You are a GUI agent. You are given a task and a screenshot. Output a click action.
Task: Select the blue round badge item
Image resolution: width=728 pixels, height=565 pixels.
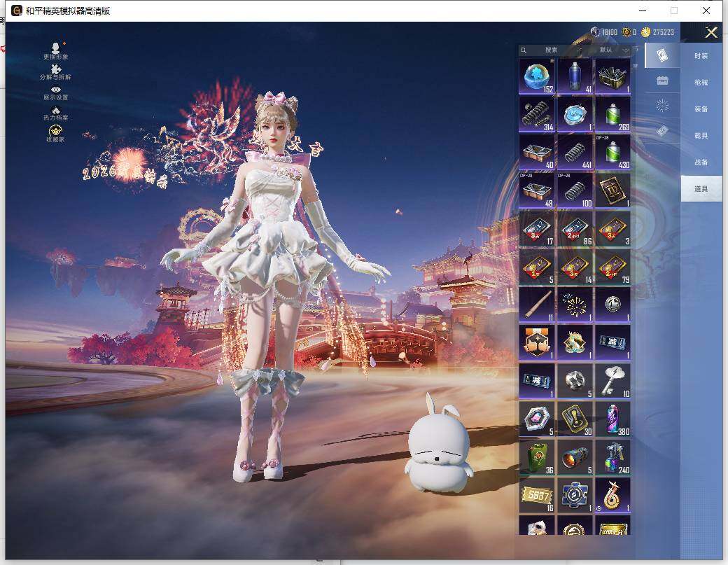coord(575,114)
